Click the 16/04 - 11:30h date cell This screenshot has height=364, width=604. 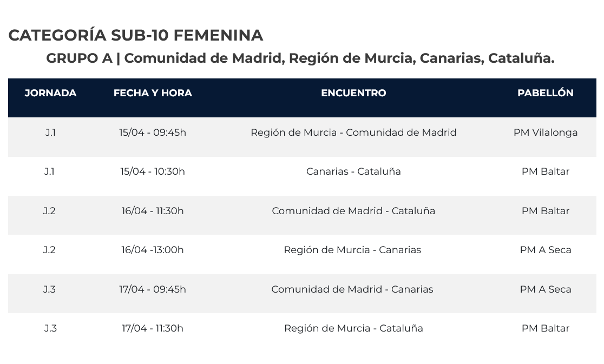coord(153,211)
